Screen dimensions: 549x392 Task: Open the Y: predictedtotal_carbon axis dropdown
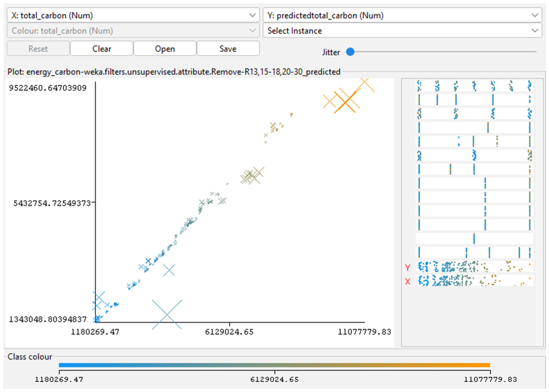(402, 15)
